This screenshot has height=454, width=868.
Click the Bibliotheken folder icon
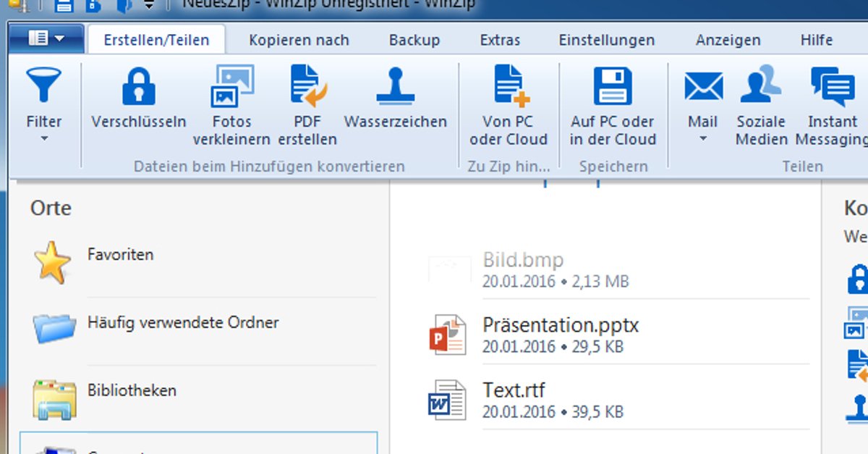click(54, 399)
